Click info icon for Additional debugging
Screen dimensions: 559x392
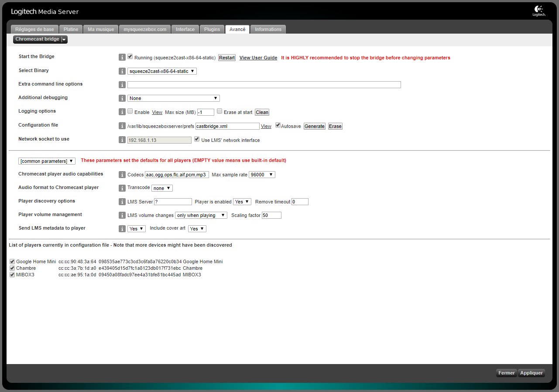122,98
